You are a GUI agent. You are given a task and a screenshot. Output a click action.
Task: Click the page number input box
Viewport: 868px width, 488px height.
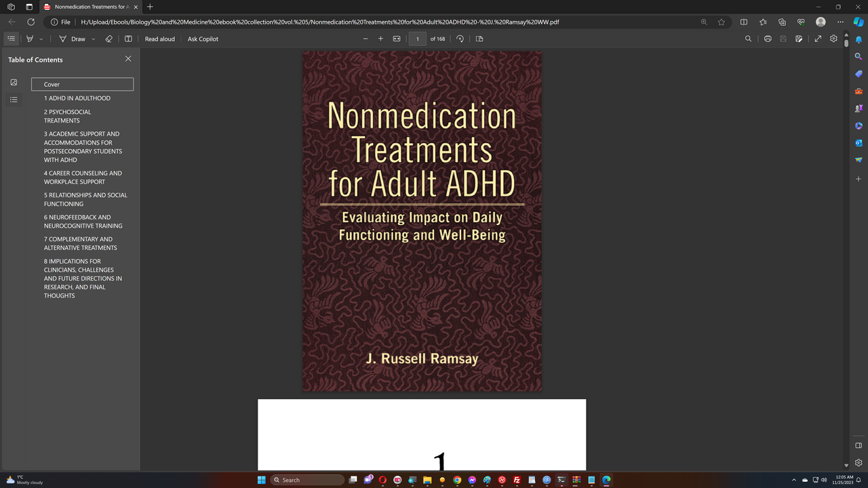tap(418, 39)
